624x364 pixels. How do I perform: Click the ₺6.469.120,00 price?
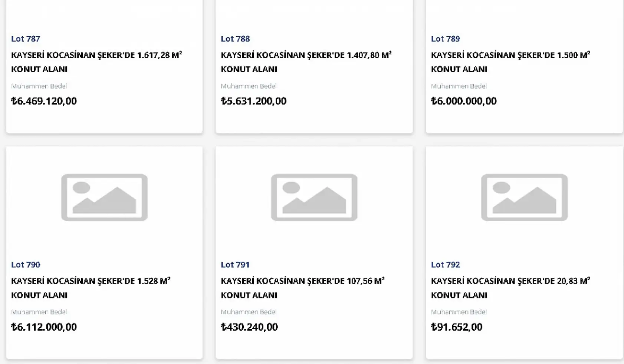(44, 101)
